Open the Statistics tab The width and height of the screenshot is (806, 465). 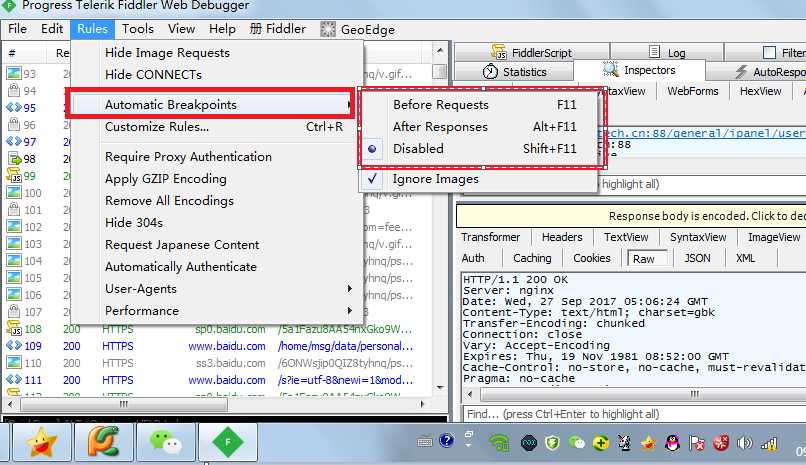tap(515, 72)
